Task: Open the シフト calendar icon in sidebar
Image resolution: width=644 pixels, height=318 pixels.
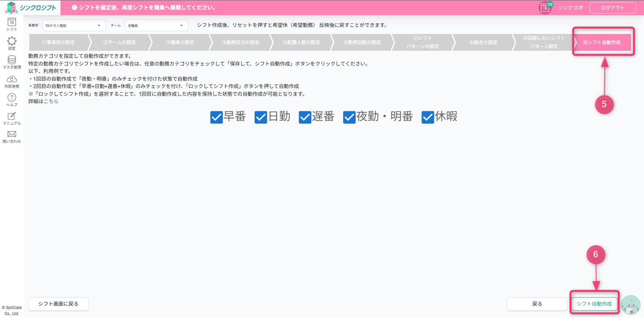Action: 12,23
